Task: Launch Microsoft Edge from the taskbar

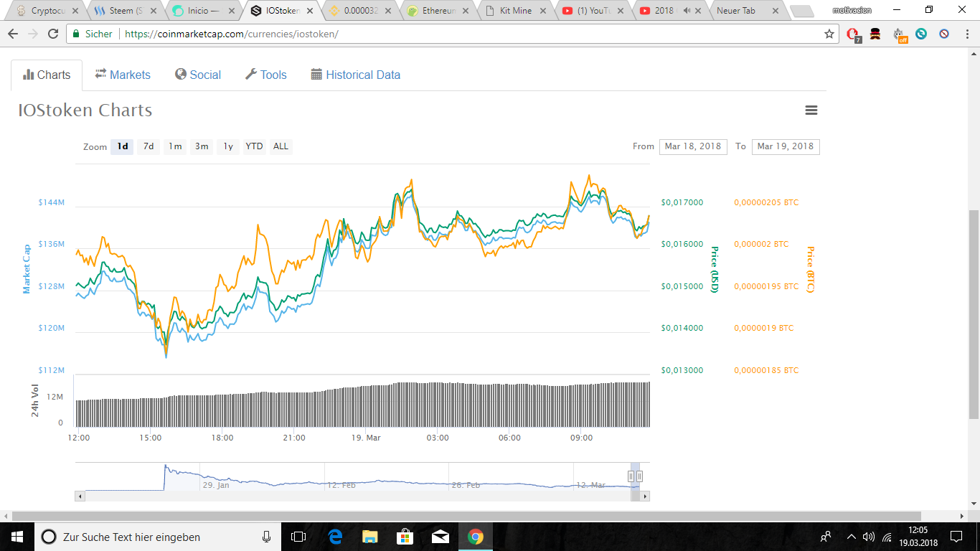Action: 334,537
